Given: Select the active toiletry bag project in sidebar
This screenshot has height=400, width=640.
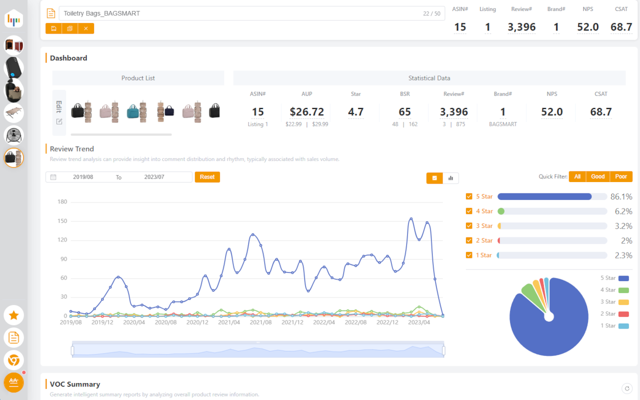Looking at the screenshot, I should click(x=13, y=158).
